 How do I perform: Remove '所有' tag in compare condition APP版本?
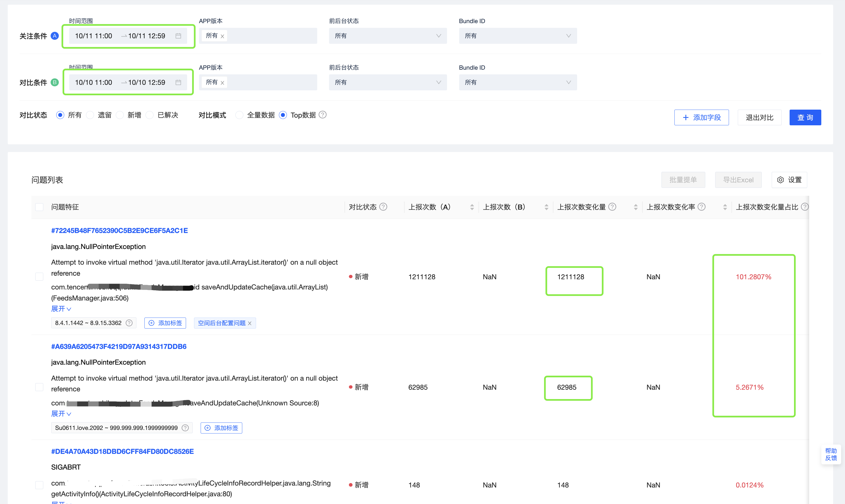(222, 83)
